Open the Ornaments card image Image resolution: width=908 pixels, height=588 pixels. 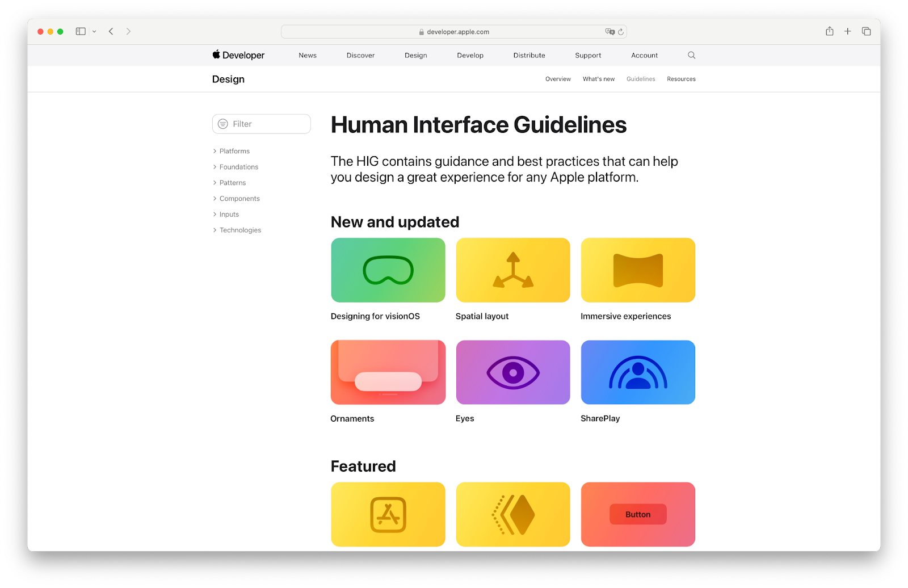388,372
